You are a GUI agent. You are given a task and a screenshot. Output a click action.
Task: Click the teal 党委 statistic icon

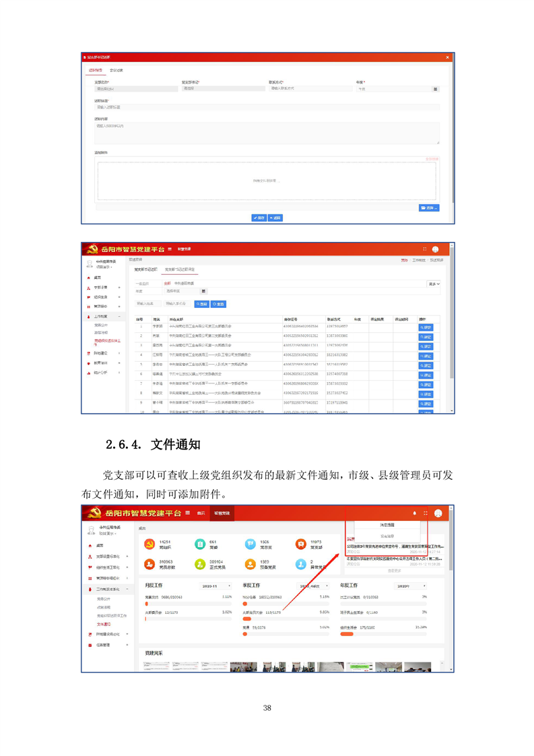pos(200,544)
